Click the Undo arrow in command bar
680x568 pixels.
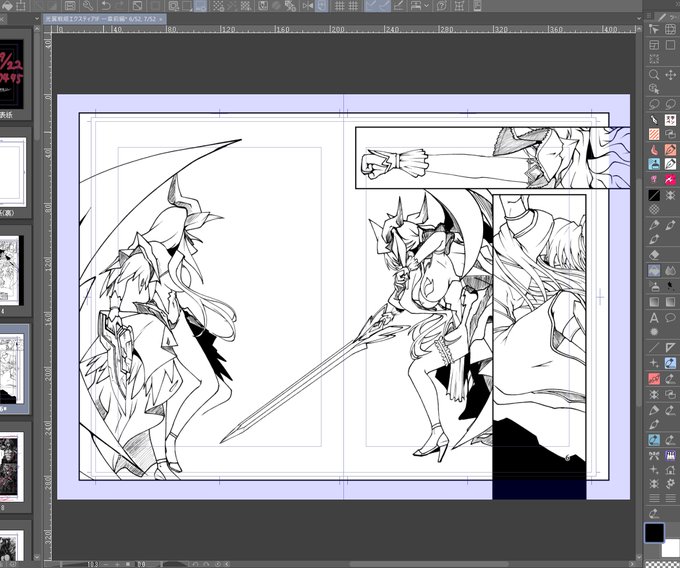tap(106, 6)
